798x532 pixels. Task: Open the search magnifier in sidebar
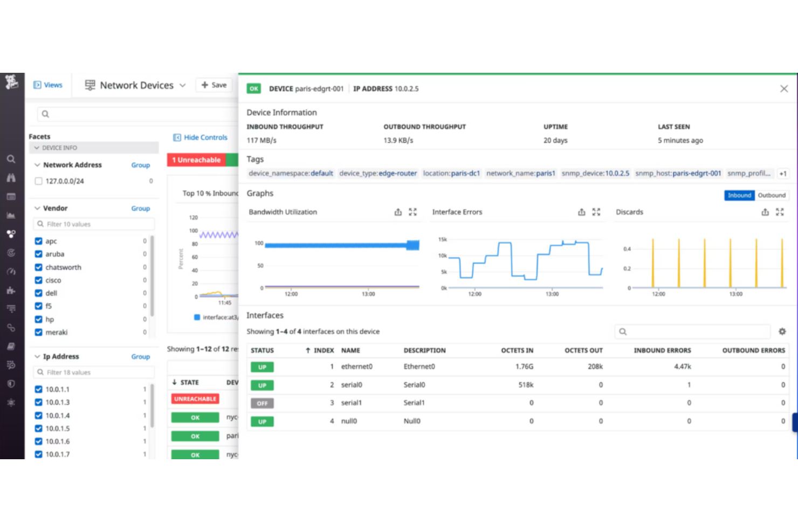point(11,159)
